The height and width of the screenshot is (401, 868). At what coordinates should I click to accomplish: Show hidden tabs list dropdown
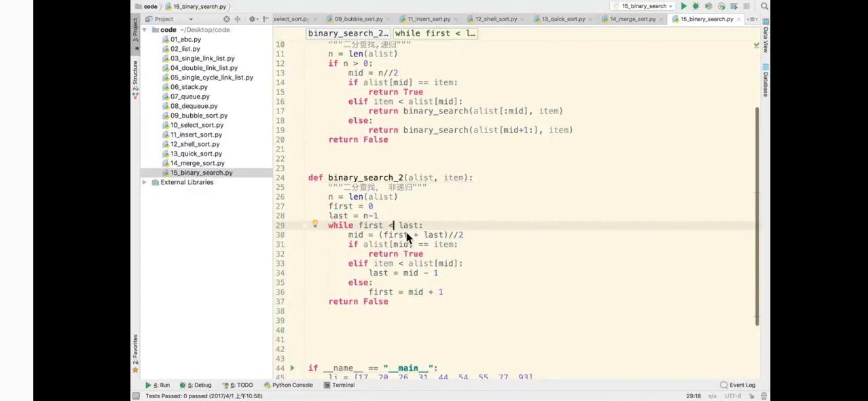pyautogui.click(x=753, y=19)
